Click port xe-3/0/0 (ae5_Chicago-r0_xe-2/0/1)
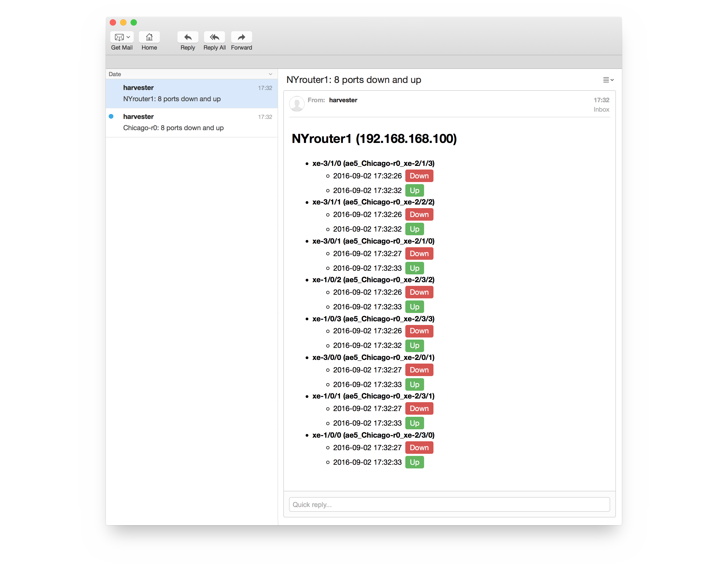The image size is (728, 567). [373, 358]
